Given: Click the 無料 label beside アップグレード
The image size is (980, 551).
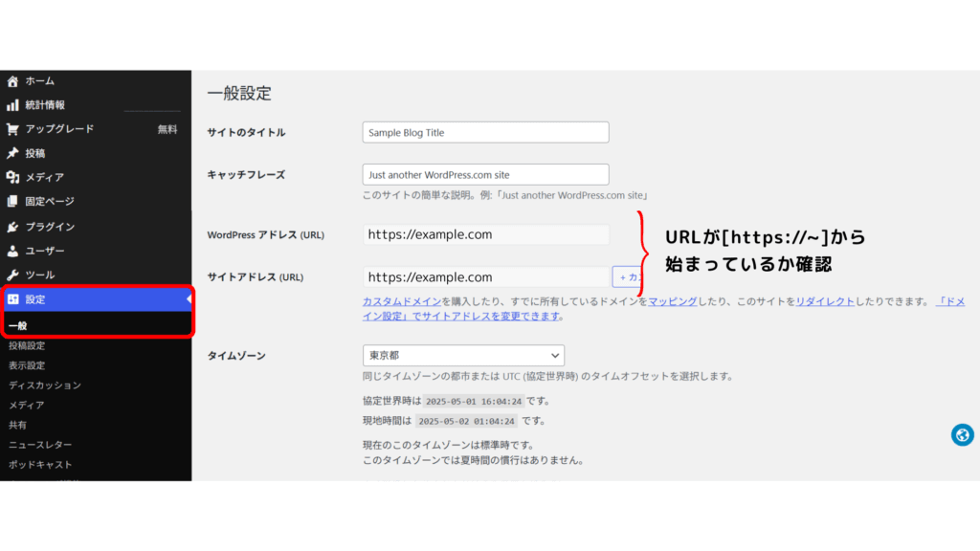Looking at the screenshot, I should click(167, 129).
